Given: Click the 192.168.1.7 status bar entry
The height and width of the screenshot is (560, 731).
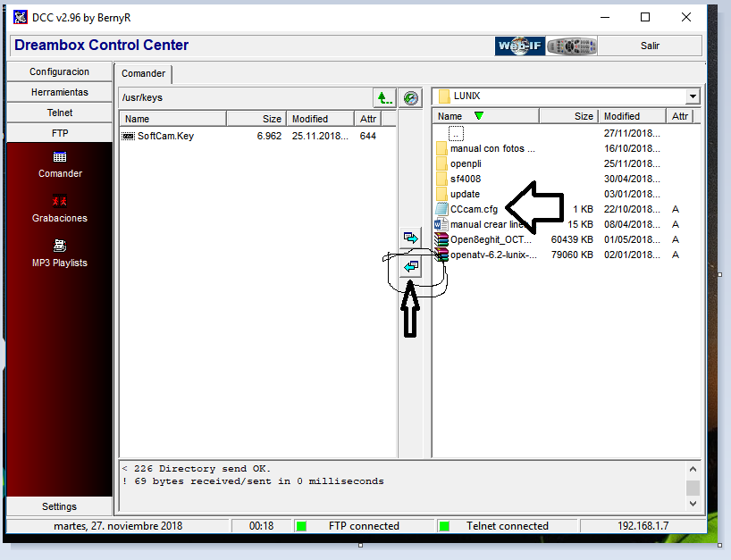Looking at the screenshot, I should click(643, 526).
